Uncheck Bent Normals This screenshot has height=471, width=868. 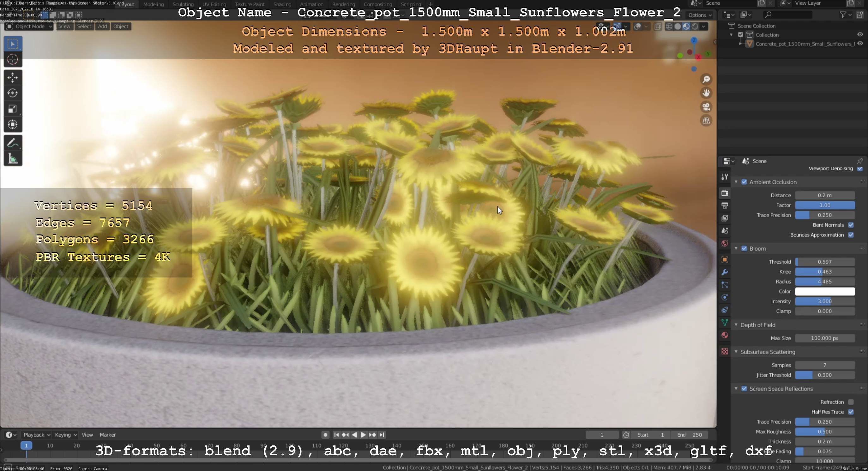pos(851,225)
